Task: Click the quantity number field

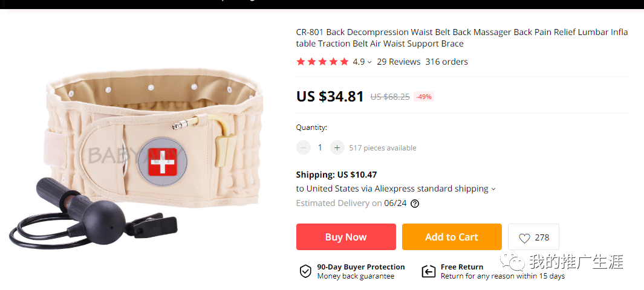Action: [320, 147]
